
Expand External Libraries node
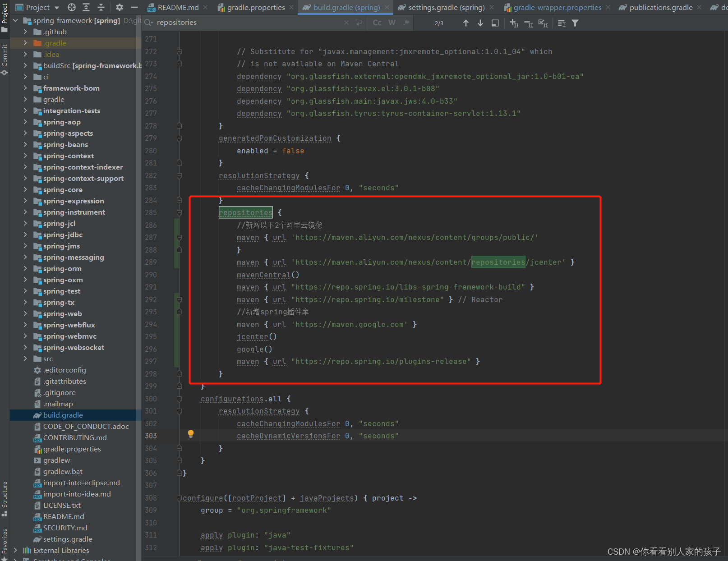(x=16, y=551)
